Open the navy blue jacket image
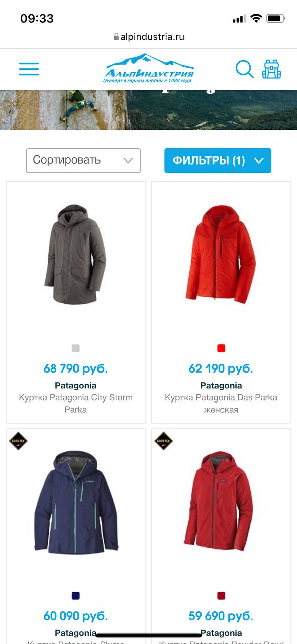Screen dimensions: 297x644 click(76, 502)
